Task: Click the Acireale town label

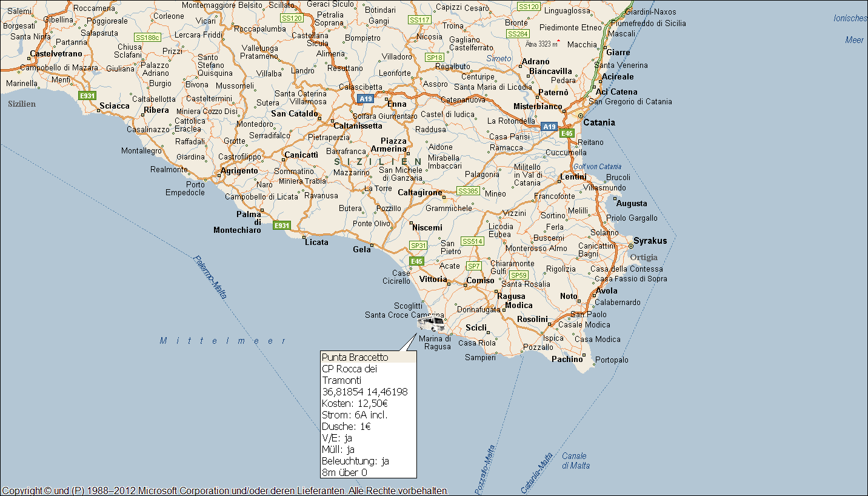Action: click(618, 76)
